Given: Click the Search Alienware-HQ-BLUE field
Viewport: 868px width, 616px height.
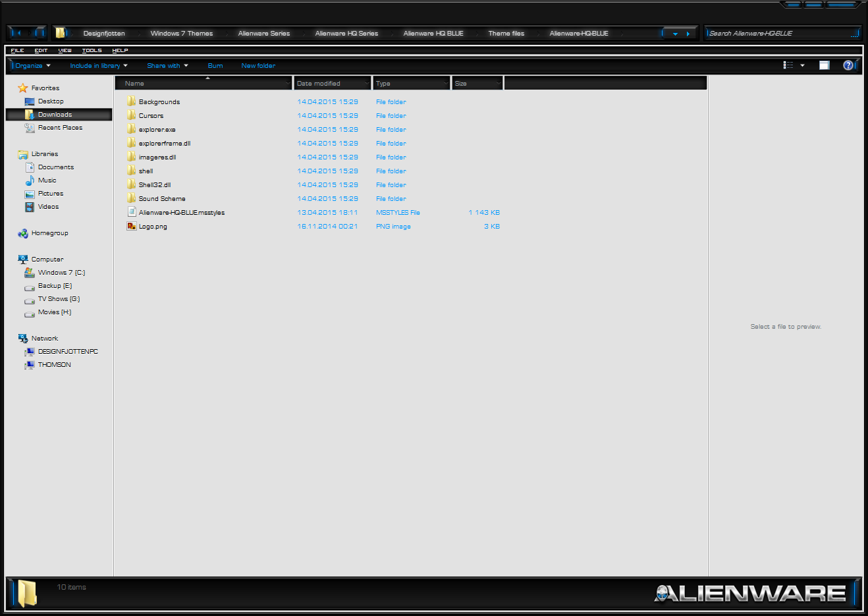Looking at the screenshot, I should (782, 33).
